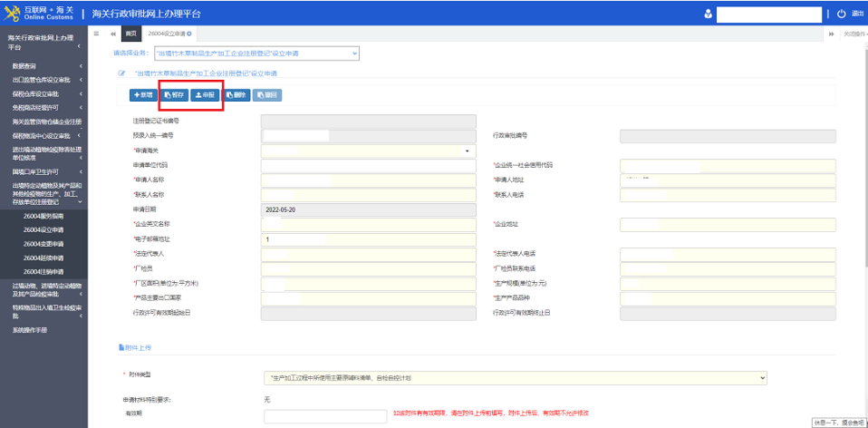Switch to the 首页 tab
This screenshot has width=868, height=428.
[x=130, y=34]
